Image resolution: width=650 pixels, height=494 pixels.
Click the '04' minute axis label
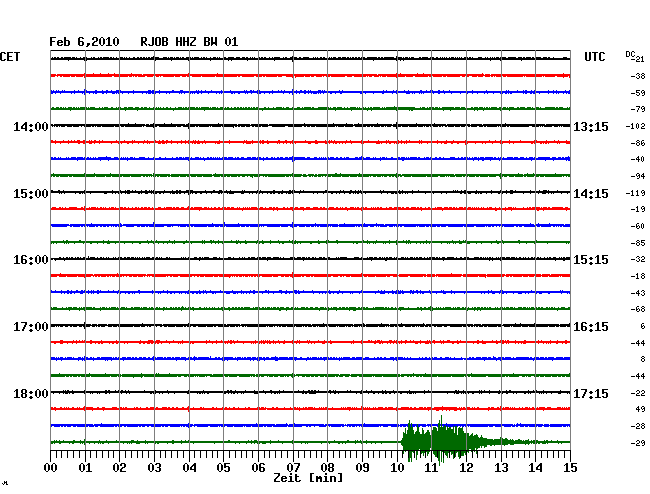click(189, 468)
